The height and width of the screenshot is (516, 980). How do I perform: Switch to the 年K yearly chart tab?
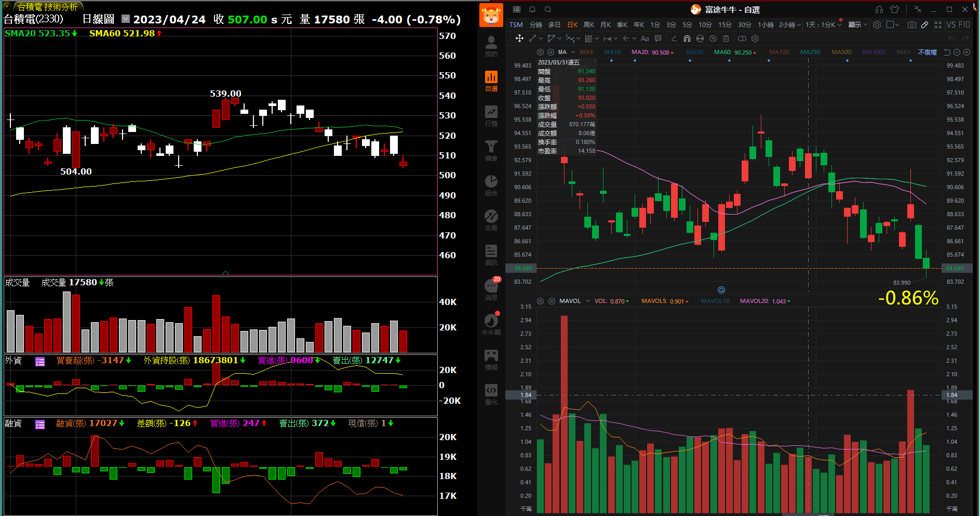click(x=639, y=24)
